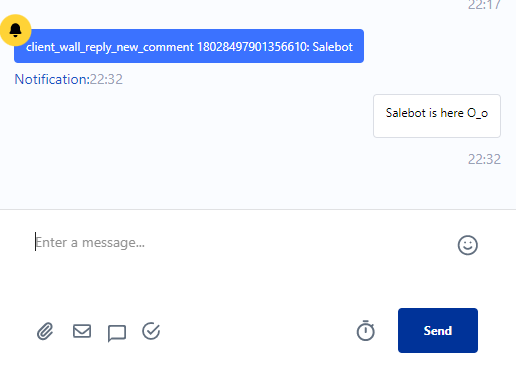
Task: Open the emoji smiley picker
Action: pos(467,245)
